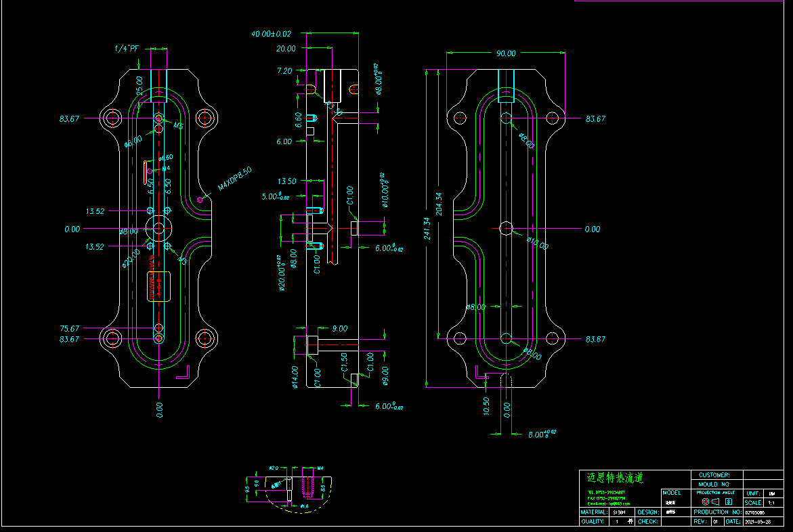Select the 1/4"PF thread annotation
The width and height of the screenshot is (793, 532).
(126, 49)
